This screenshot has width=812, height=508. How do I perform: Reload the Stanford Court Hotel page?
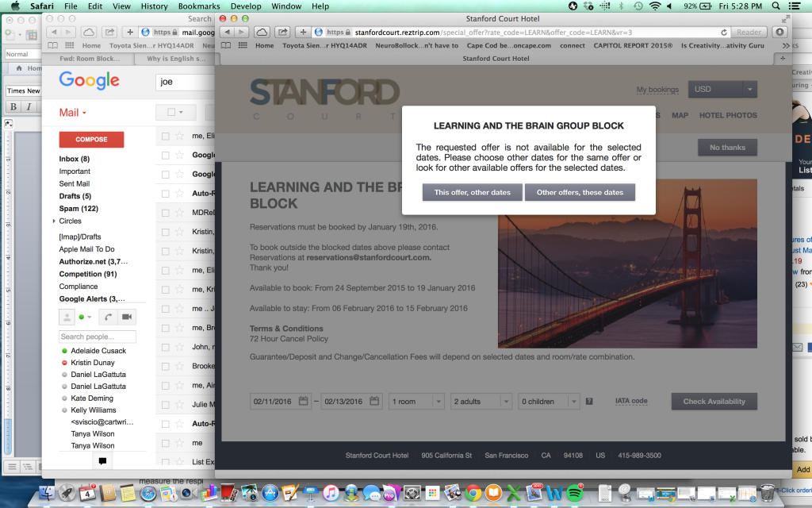tap(723, 32)
